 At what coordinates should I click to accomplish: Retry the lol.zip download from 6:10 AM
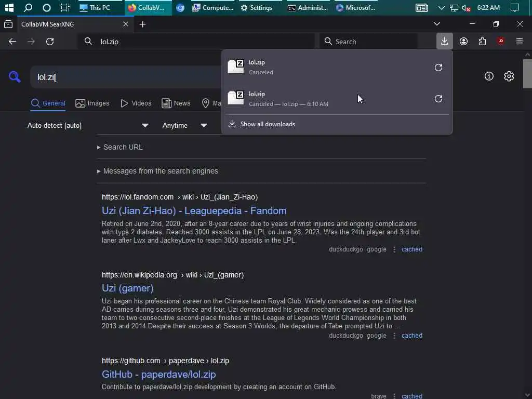438,99
